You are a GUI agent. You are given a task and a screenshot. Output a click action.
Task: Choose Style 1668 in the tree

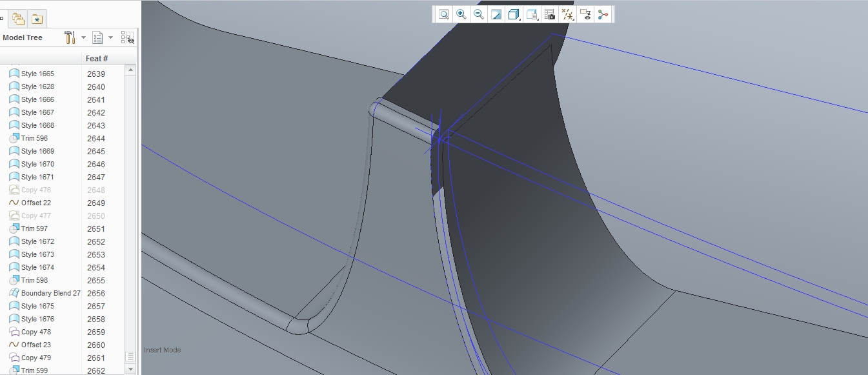[37, 125]
